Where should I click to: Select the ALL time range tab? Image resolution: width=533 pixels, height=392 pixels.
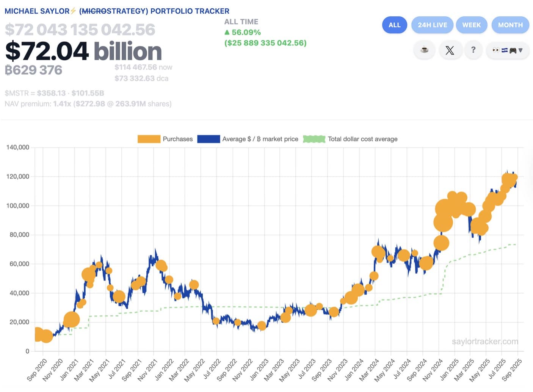pos(394,25)
